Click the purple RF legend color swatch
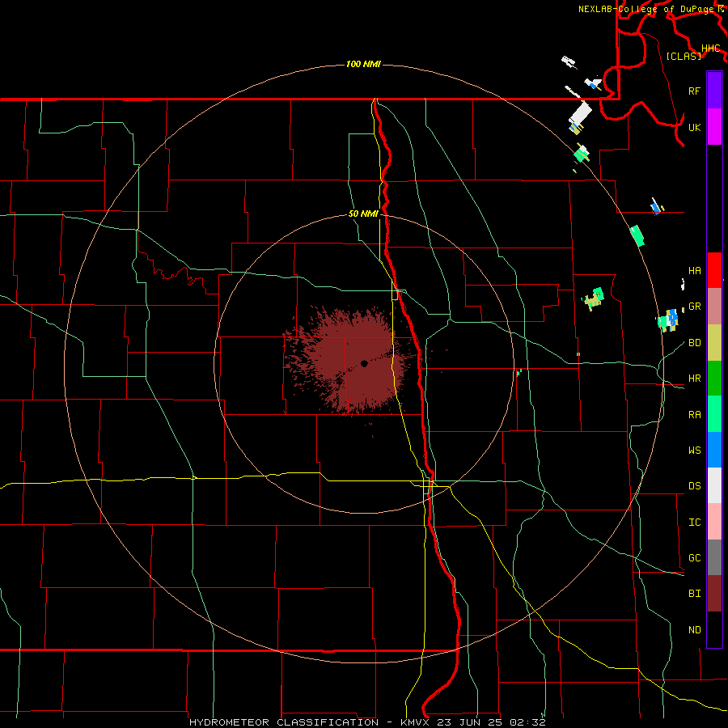This screenshot has height=728, width=728. (x=714, y=91)
